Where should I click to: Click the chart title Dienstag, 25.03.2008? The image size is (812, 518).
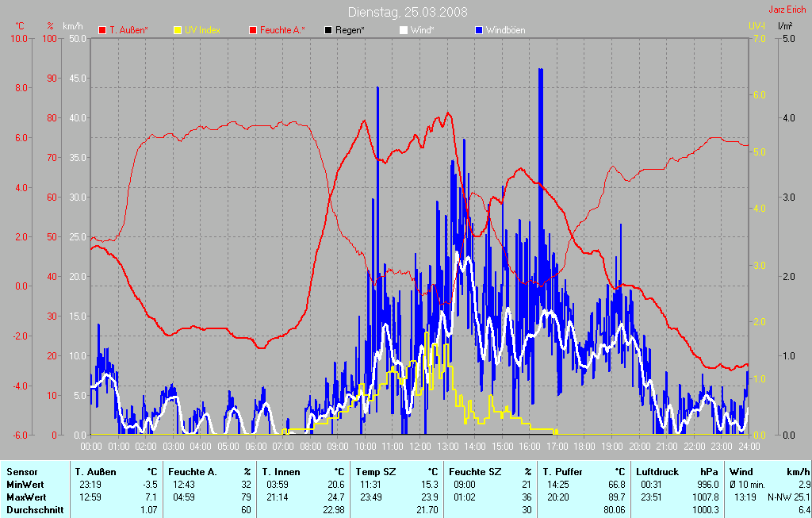click(x=408, y=12)
